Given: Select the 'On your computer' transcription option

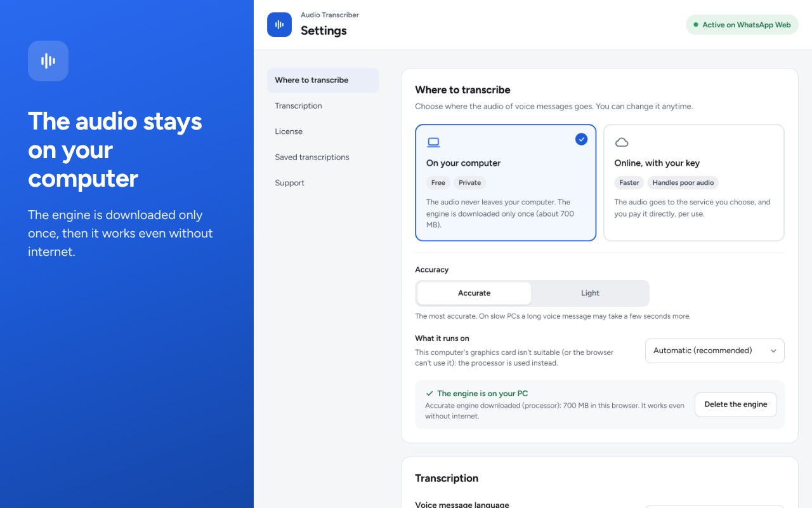Looking at the screenshot, I should (506, 183).
